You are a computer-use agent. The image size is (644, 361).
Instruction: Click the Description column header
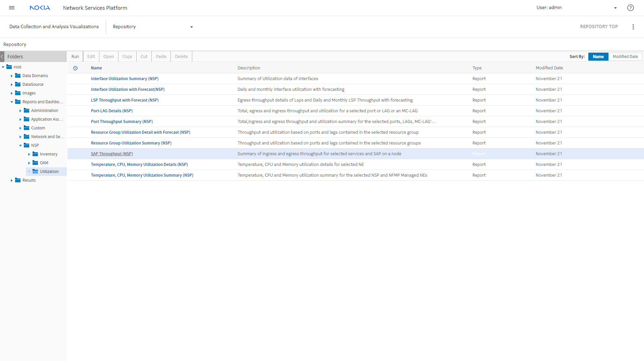point(249,68)
